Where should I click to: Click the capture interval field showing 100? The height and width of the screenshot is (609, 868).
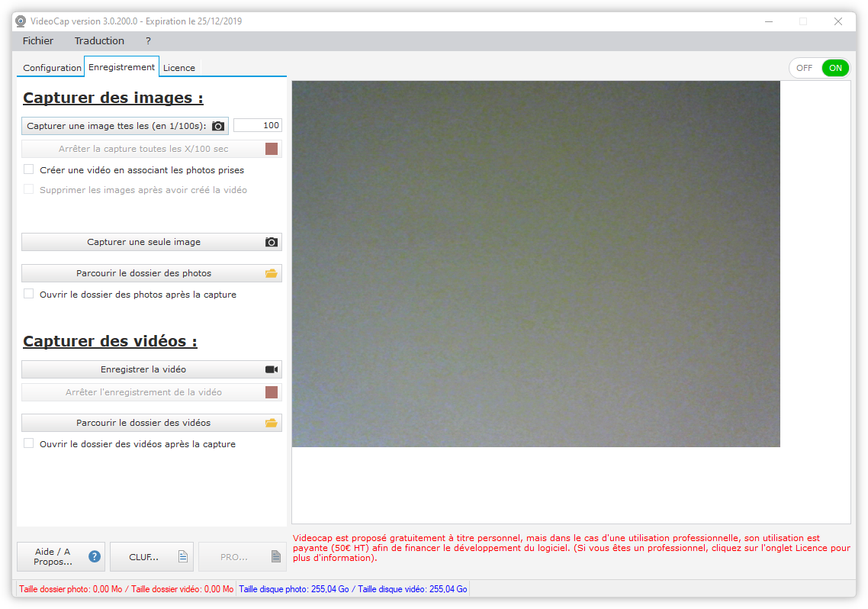pos(258,126)
